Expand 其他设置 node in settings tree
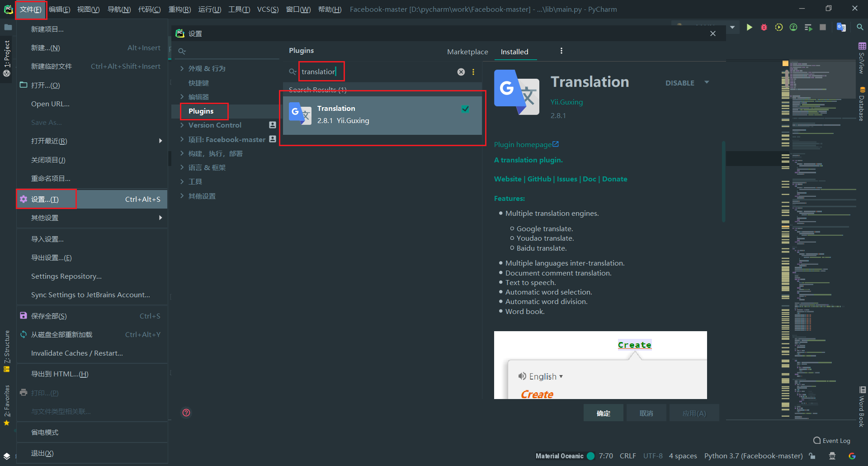 tap(182, 196)
